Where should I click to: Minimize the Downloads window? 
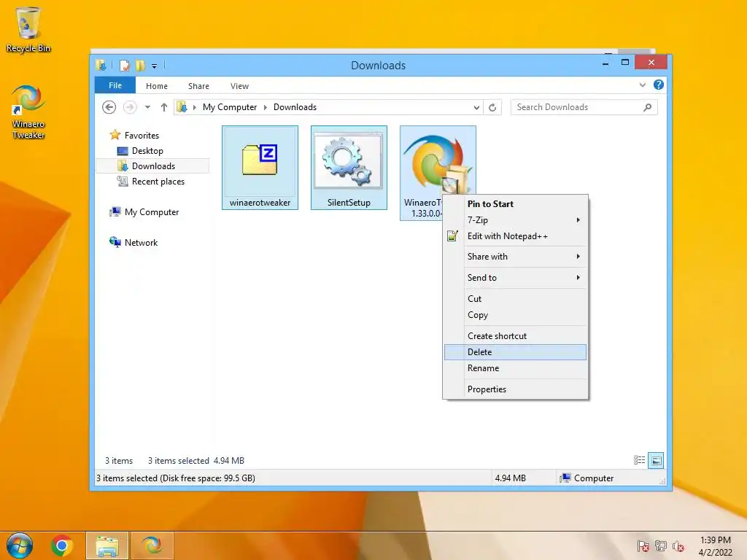[x=605, y=63]
